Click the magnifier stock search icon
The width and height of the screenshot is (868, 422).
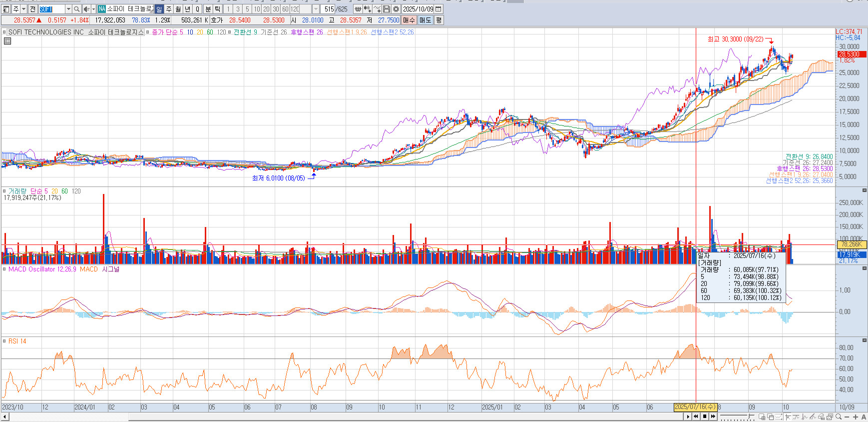tap(76, 9)
